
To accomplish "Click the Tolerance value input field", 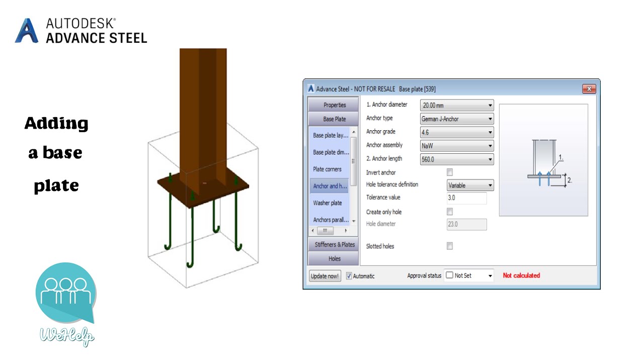I will [467, 198].
